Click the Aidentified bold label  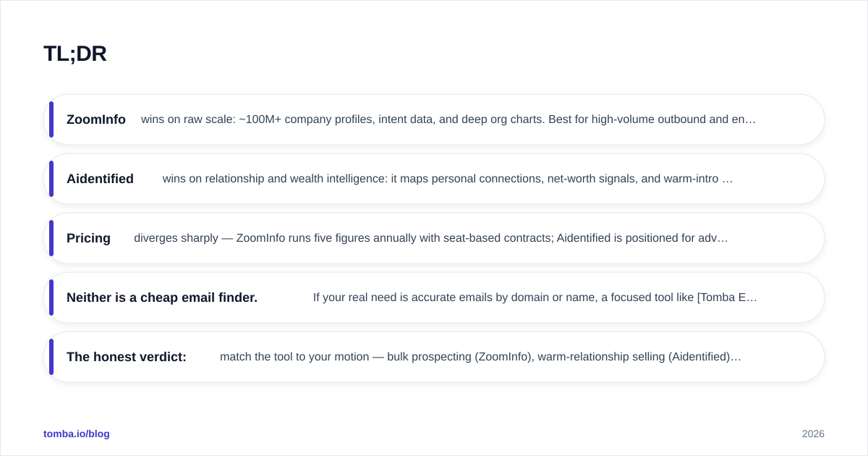(x=100, y=179)
